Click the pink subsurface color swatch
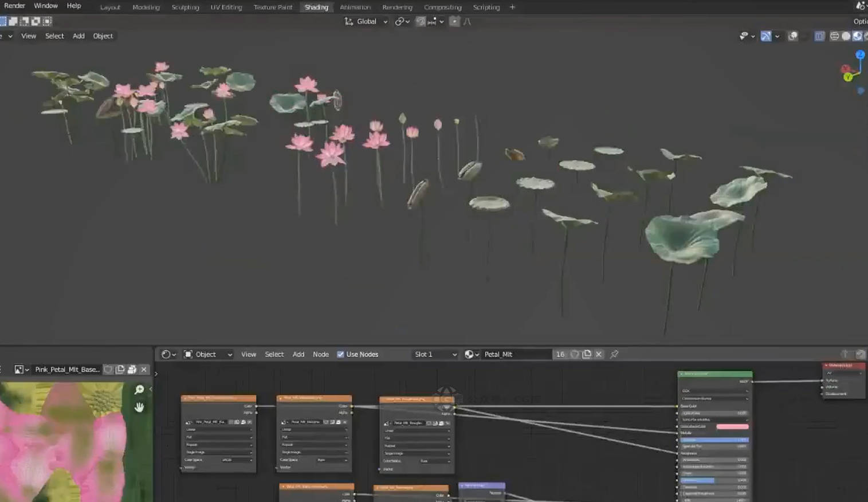This screenshot has height=502, width=868. 732,426
